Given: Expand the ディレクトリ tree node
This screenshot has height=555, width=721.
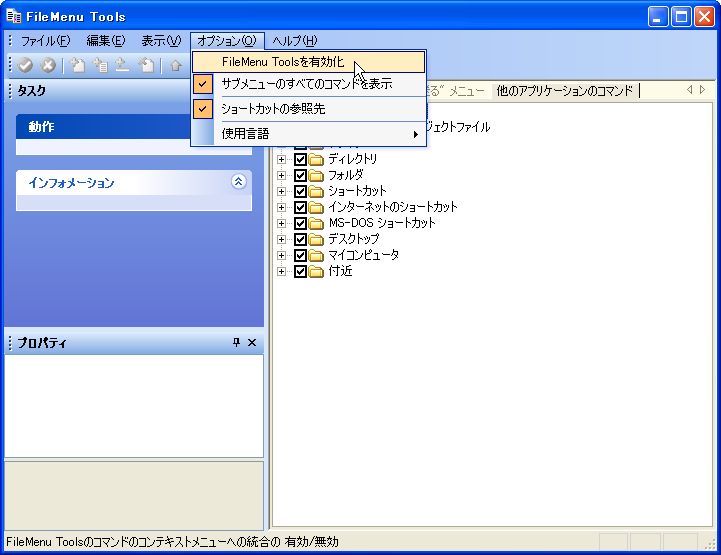Looking at the screenshot, I should [281, 160].
